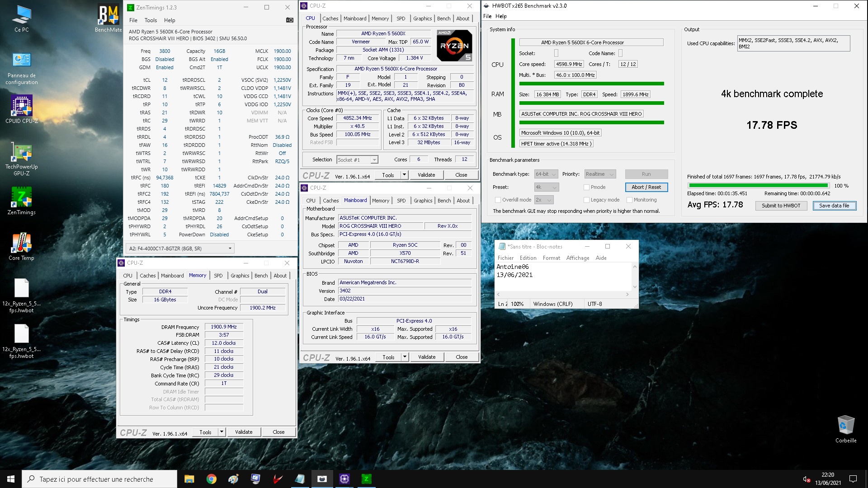This screenshot has width=868, height=488.
Task: Toggle Legacy mode checkbox
Action: click(x=586, y=200)
